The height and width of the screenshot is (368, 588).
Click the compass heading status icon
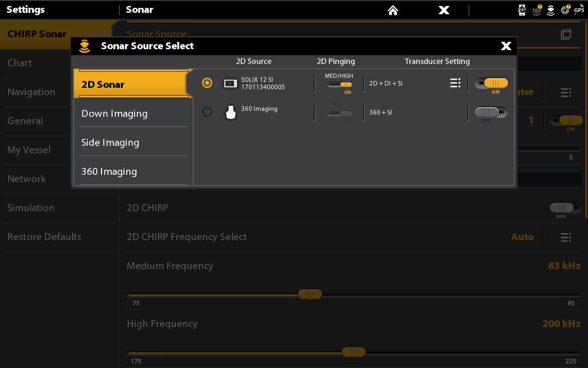[x=565, y=10]
